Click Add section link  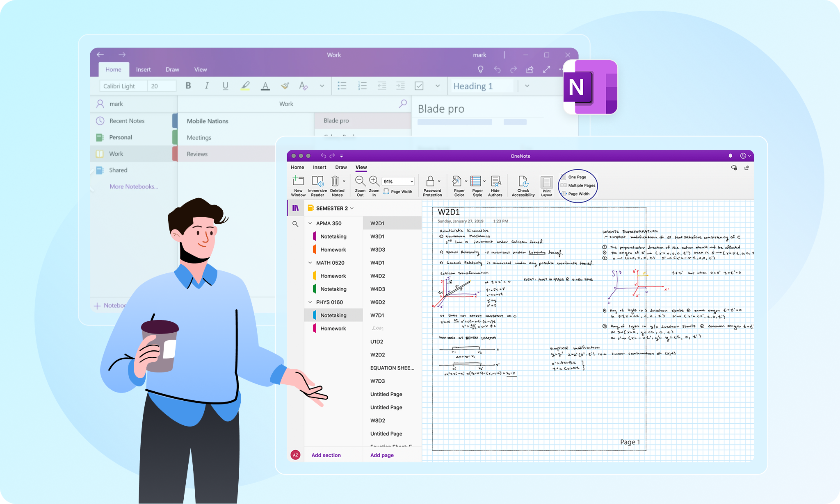point(326,455)
